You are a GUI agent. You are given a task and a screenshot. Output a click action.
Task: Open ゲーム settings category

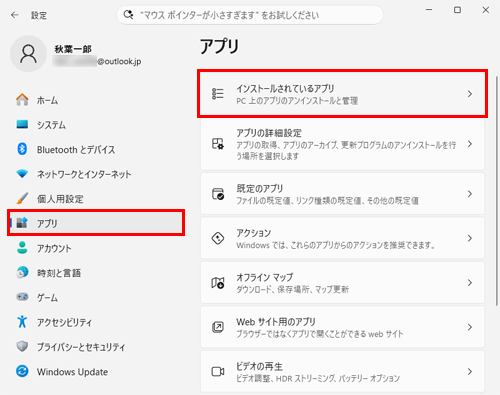pyautogui.click(x=96, y=297)
